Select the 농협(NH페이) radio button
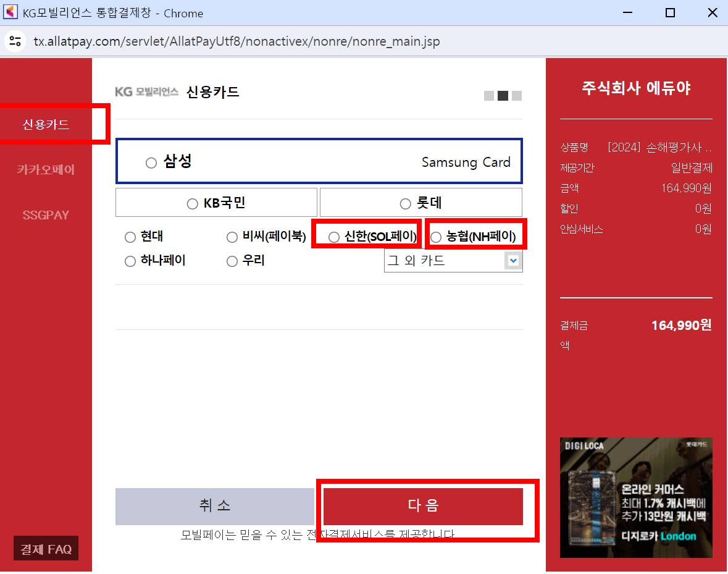Screen dimensions: 728x574 436,237
